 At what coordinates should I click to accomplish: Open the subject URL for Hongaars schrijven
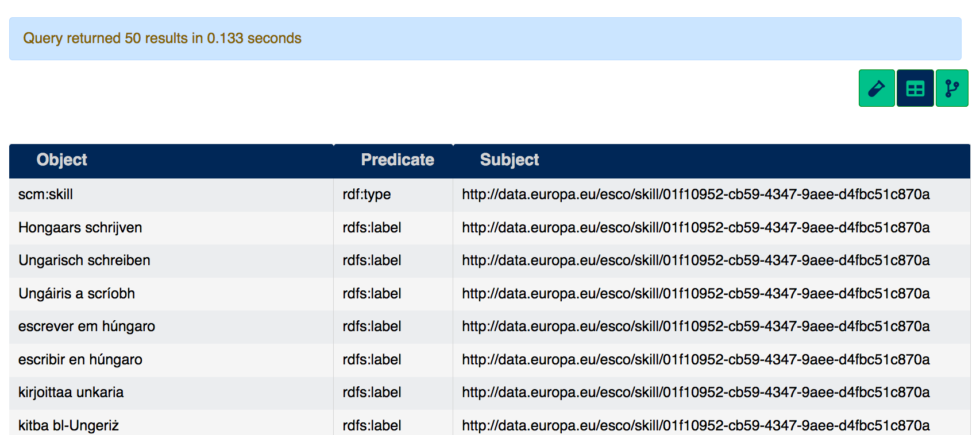coord(696,228)
